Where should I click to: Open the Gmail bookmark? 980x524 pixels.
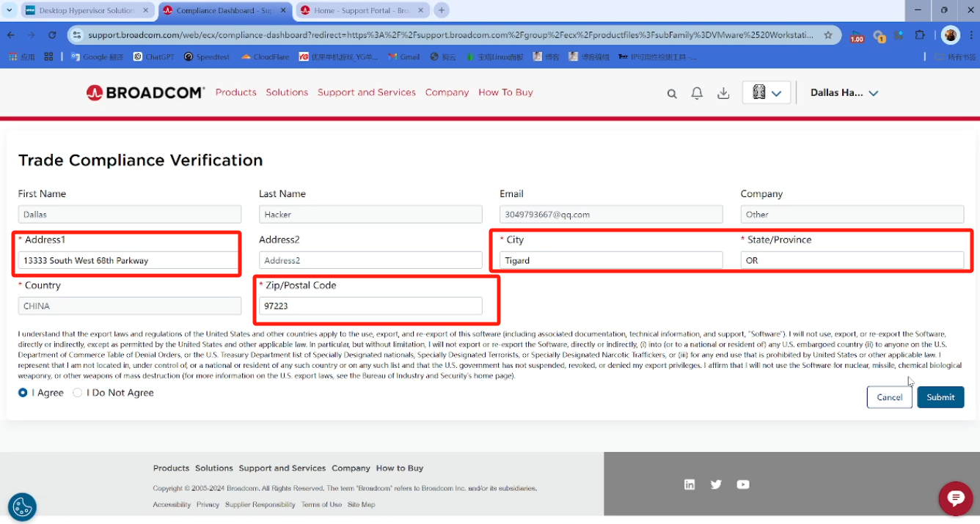click(x=404, y=56)
